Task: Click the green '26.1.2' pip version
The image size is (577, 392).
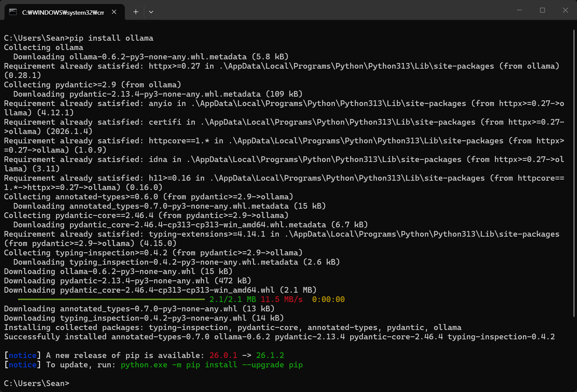Action: 270,355
